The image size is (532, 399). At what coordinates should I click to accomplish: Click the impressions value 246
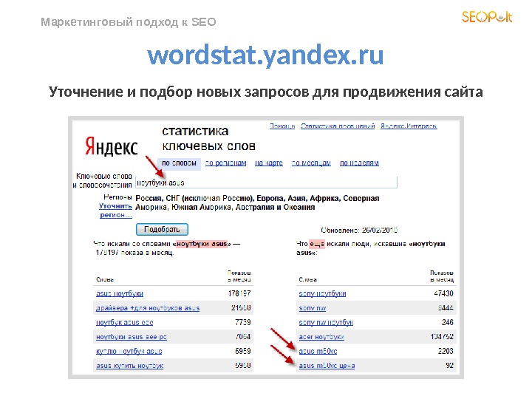pyautogui.click(x=448, y=322)
